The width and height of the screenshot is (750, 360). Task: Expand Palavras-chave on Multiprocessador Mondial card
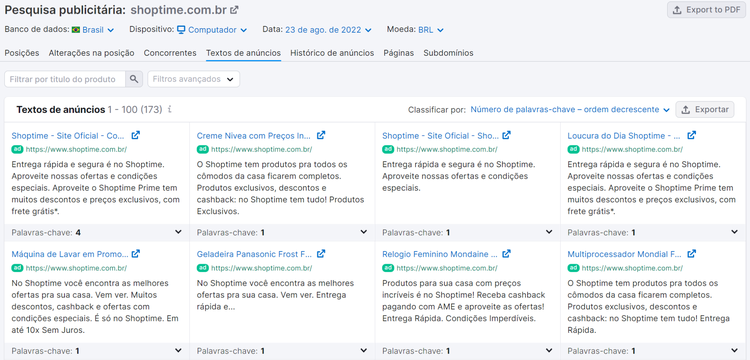click(735, 350)
